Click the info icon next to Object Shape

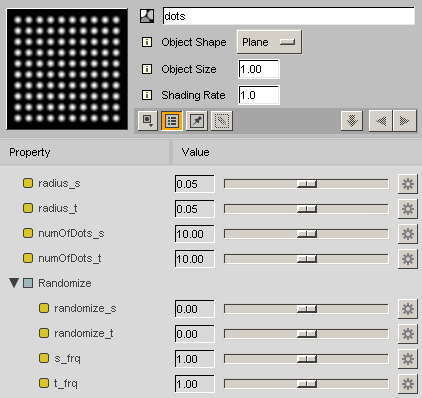[147, 42]
